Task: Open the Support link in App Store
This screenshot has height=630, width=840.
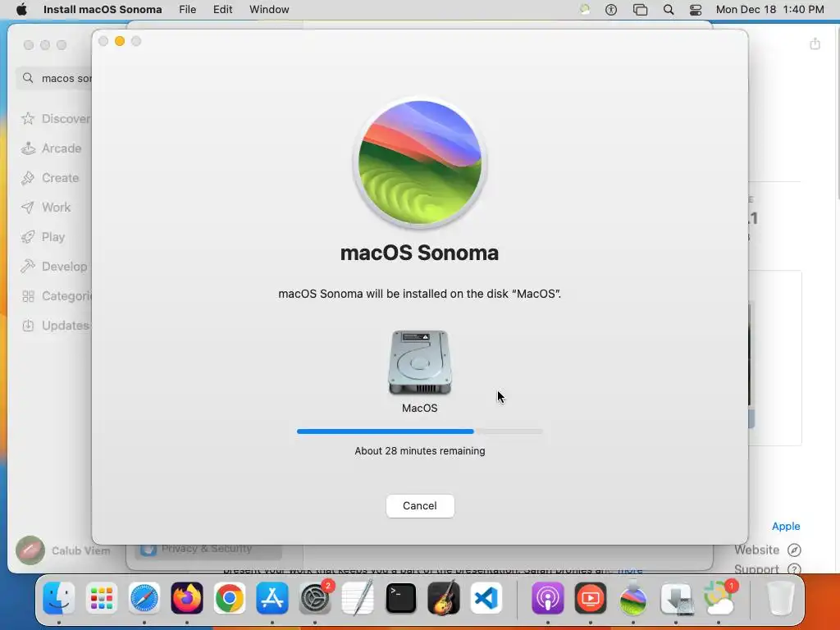Action: tap(767, 569)
